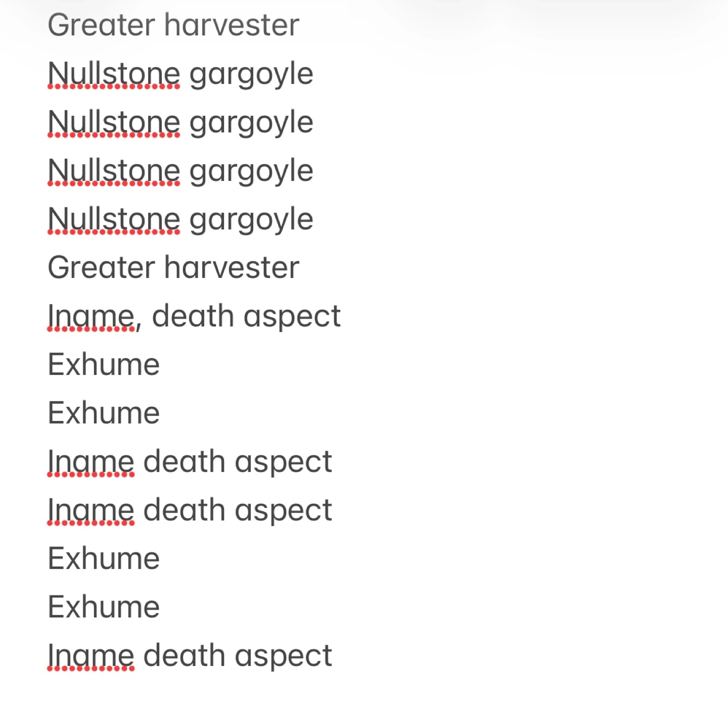Click 'Greater' in the harvester line above Iname
The width and height of the screenshot is (728, 712).
(x=101, y=267)
